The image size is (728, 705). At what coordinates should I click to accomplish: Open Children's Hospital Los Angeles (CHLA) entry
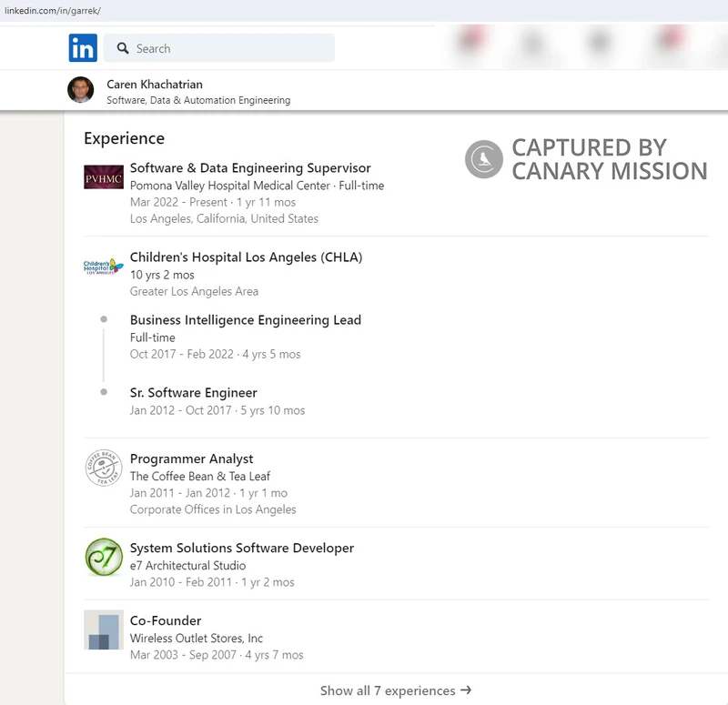pos(246,257)
